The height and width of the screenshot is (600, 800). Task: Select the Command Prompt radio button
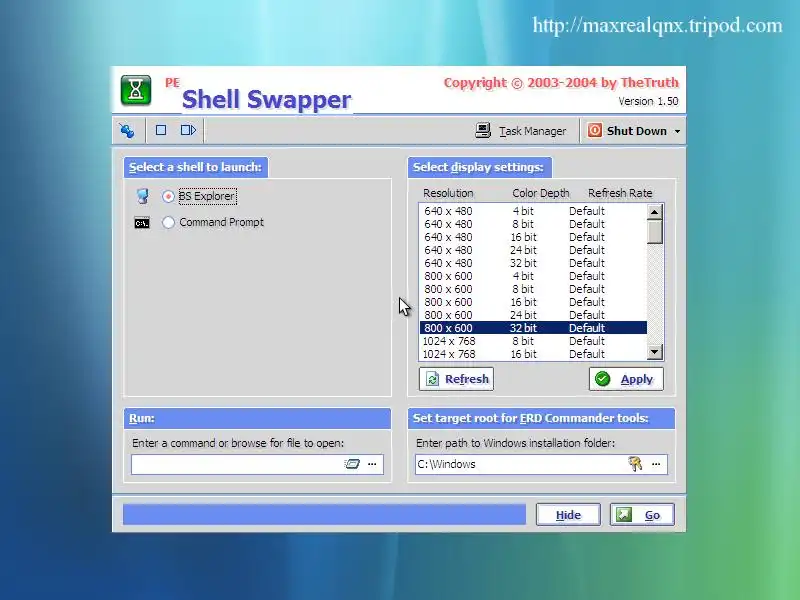click(168, 222)
